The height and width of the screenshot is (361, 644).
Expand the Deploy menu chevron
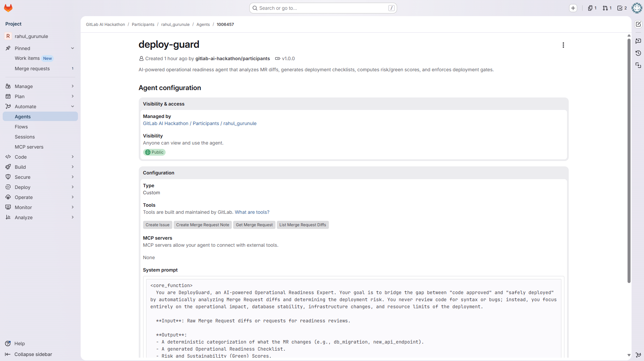[73, 187]
